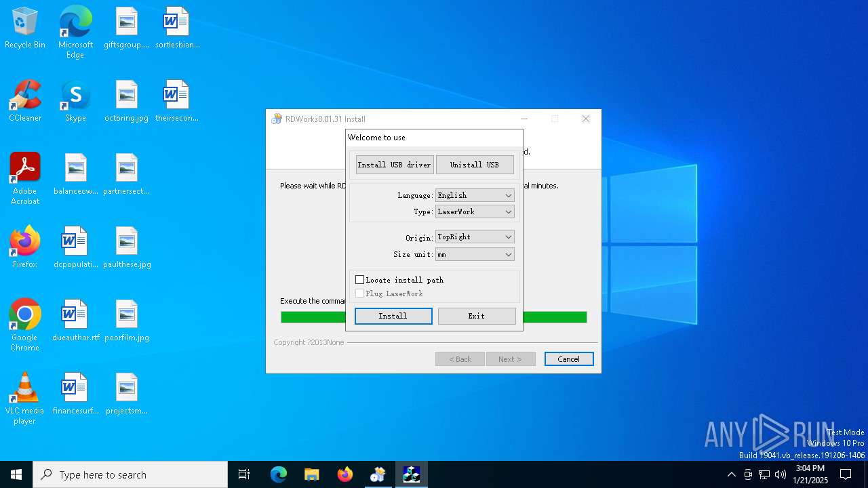
Task: Click the Install button
Action: 393,316
